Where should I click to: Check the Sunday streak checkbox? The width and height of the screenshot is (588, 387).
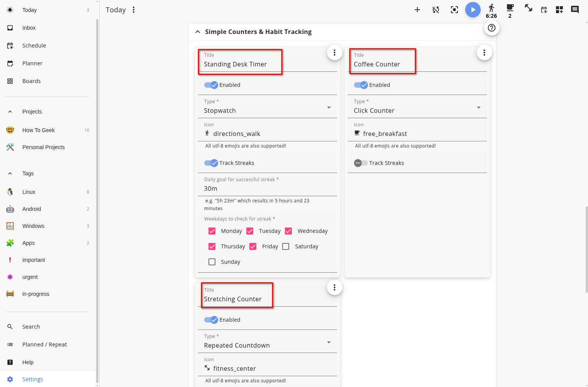[x=212, y=262]
